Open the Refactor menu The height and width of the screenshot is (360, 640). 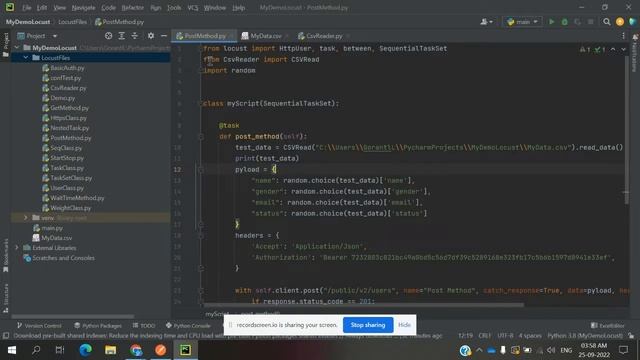coord(133,8)
